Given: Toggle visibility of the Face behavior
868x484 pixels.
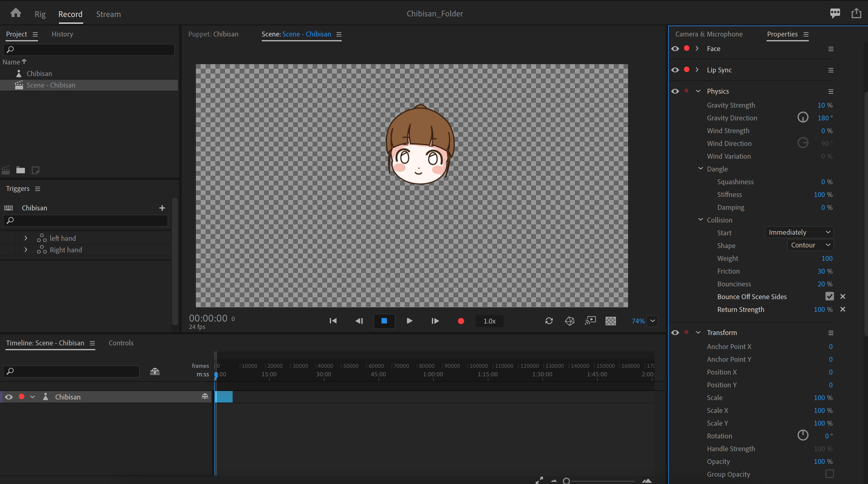Looking at the screenshot, I should click(675, 49).
